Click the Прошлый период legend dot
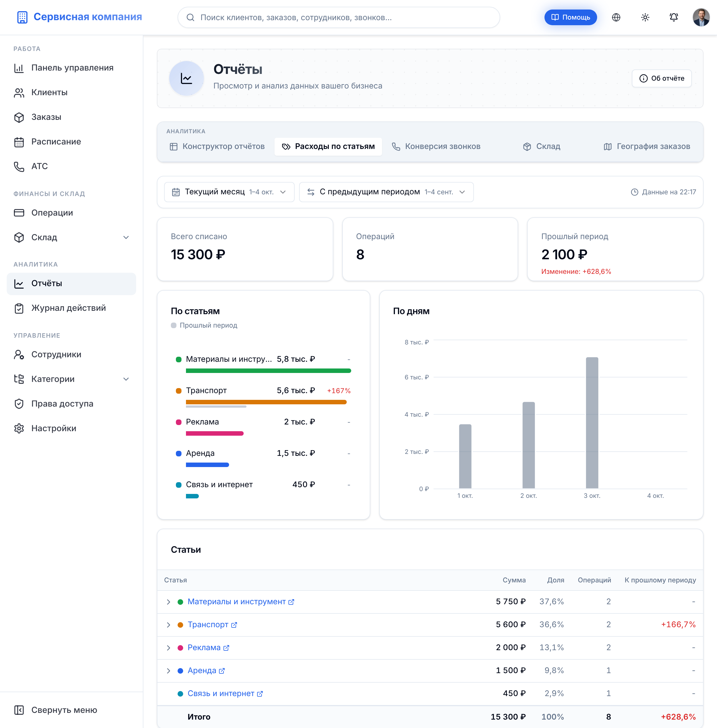 click(174, 325)
